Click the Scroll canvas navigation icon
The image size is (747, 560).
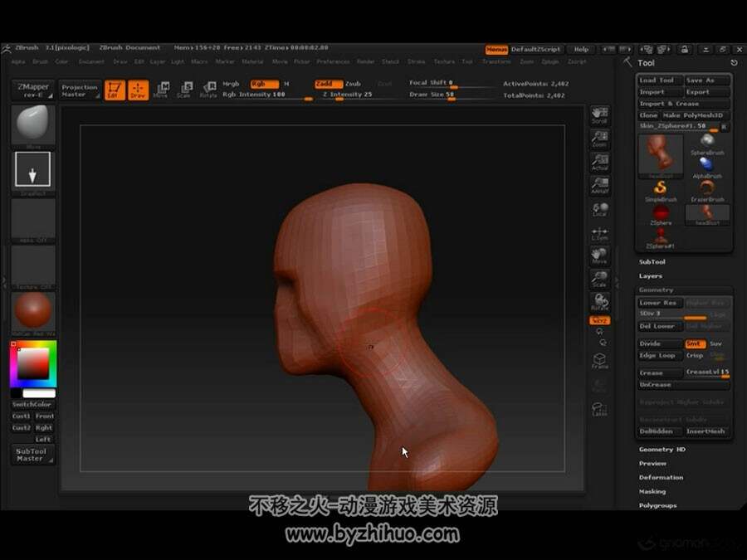tap(600, 115)
